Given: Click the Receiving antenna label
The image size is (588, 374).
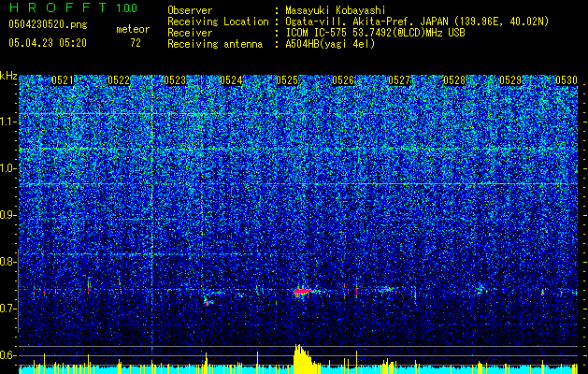Looking at the screenshot, I should pos(215,44).
